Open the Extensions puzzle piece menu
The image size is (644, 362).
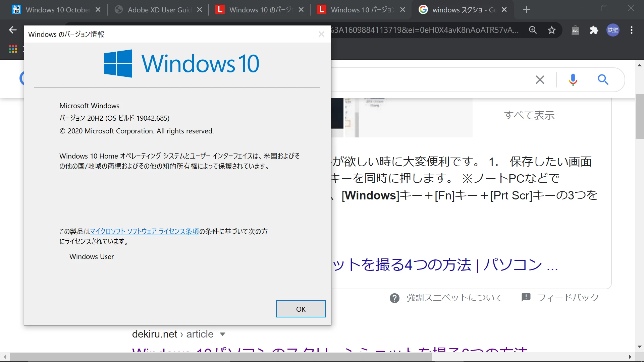coord(594,30)
